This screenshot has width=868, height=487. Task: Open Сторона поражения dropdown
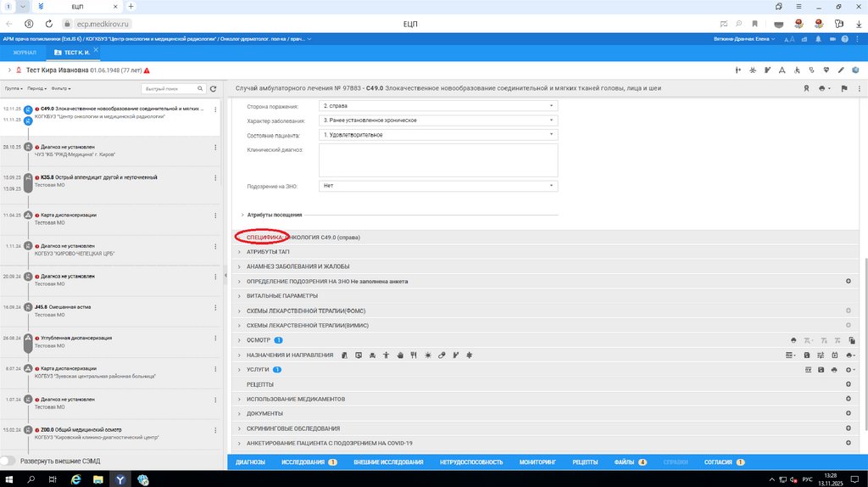[x=438, y=106]
